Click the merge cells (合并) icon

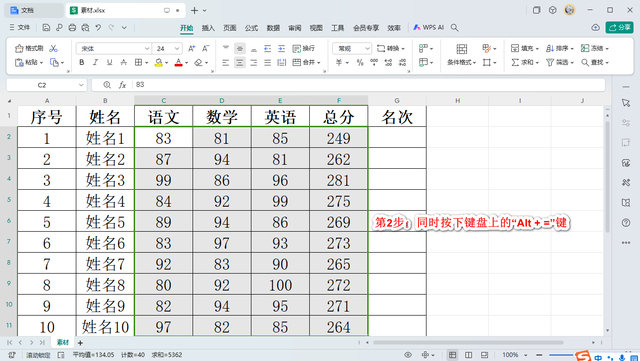[x=297, y=62]
